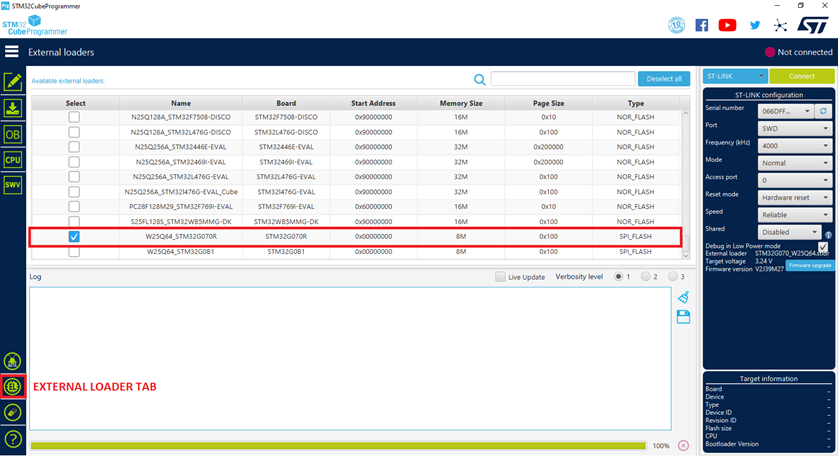Open the Erasing & Programming download tab
Viewport: 838px width, 456px height.
click(13, 108)
